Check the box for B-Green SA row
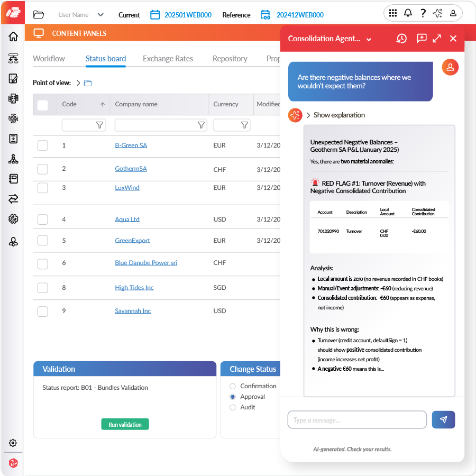 [x=43, y=145]
